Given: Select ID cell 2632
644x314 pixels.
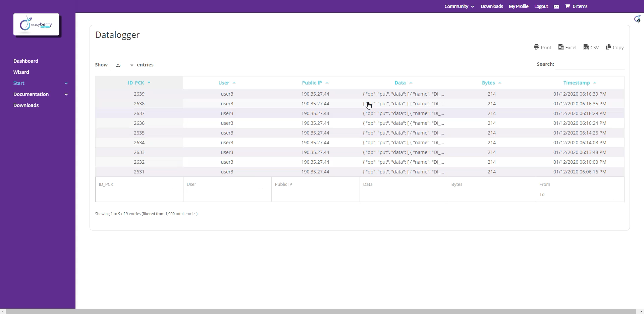Looking at the screenshot, I should [139, 162].
